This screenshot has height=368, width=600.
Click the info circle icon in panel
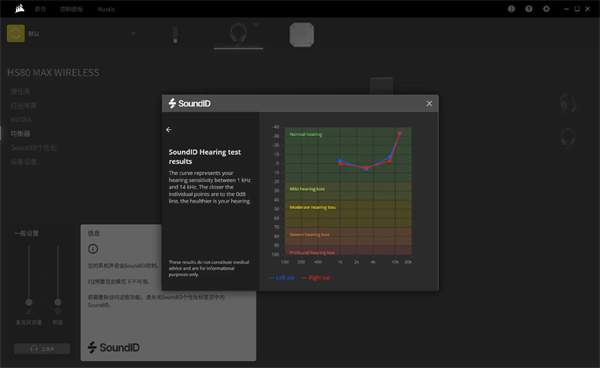[93, 249]
